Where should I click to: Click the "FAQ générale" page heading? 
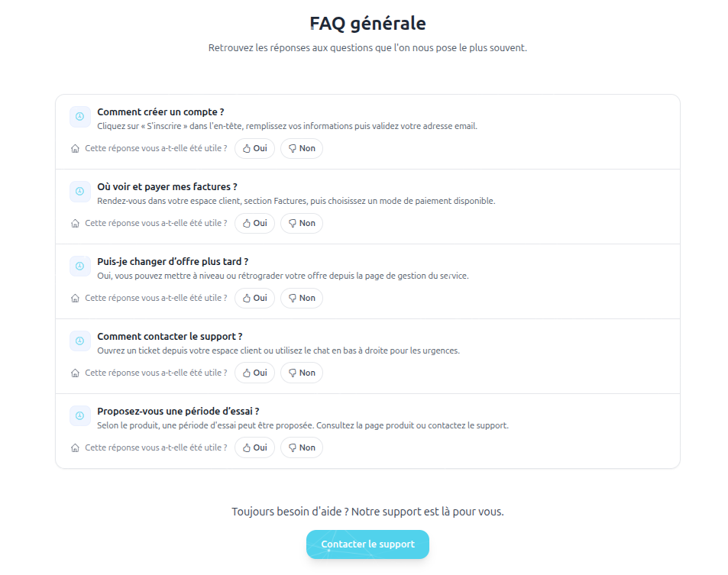tap(367, 24)
